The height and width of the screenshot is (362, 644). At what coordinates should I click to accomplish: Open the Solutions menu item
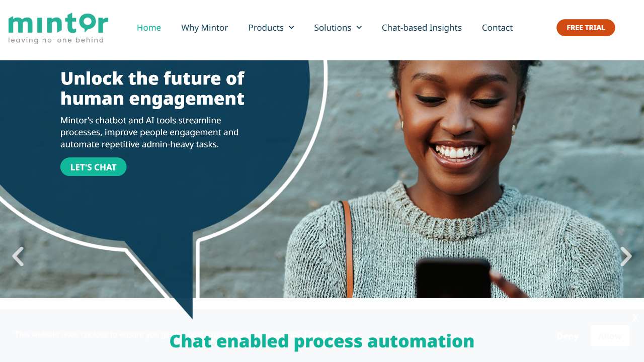(333, 28)
